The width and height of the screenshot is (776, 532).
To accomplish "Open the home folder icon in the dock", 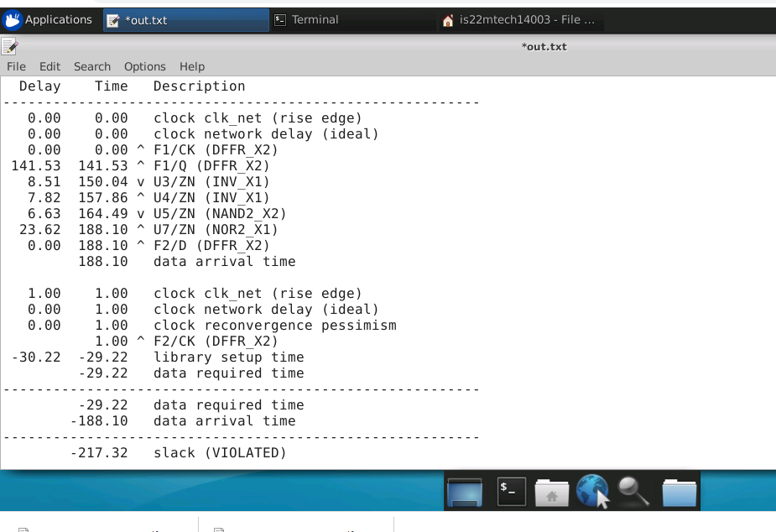I will [551, 490].
